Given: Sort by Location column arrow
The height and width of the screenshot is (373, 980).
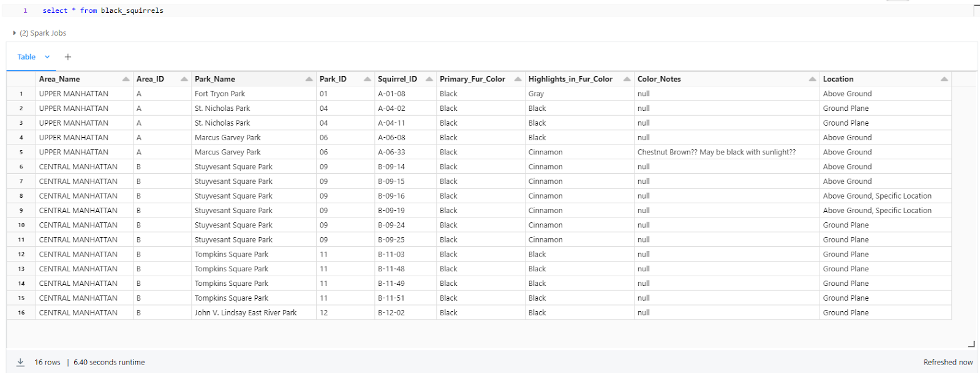Looking at the screenshot, I should click(944, 79).
